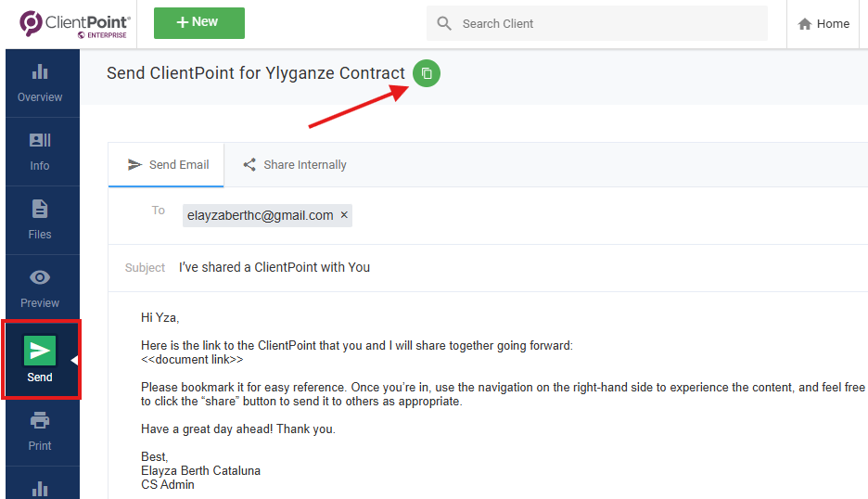Open the Overview sidebar section
The image size is (868, 499).
(x=40, y=83)
